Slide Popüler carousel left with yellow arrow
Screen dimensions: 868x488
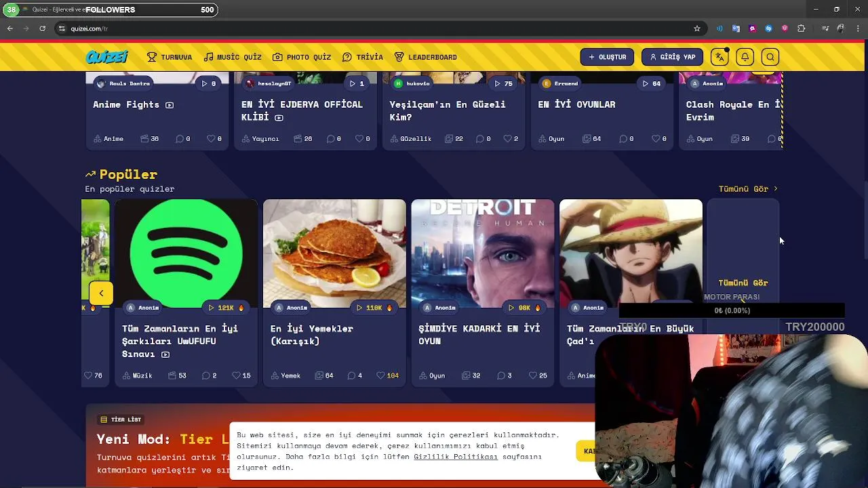(101, 293)
